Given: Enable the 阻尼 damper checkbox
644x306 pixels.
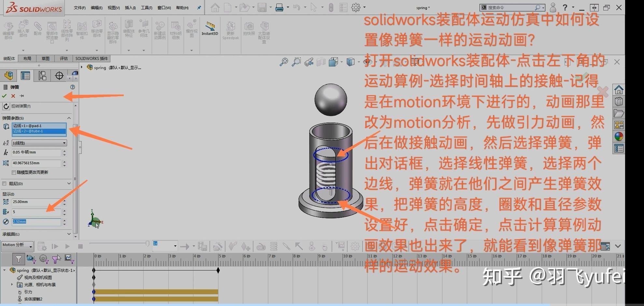Looking at the screenshot, I should (4, 183).
